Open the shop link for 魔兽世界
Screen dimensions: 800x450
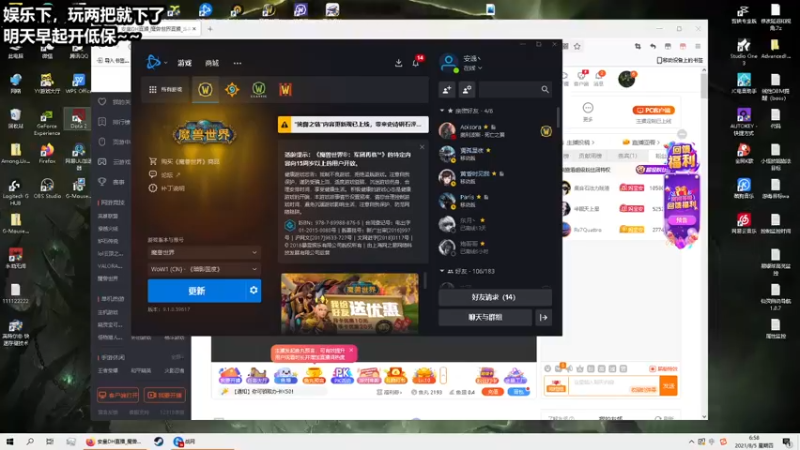click(184, 161)
